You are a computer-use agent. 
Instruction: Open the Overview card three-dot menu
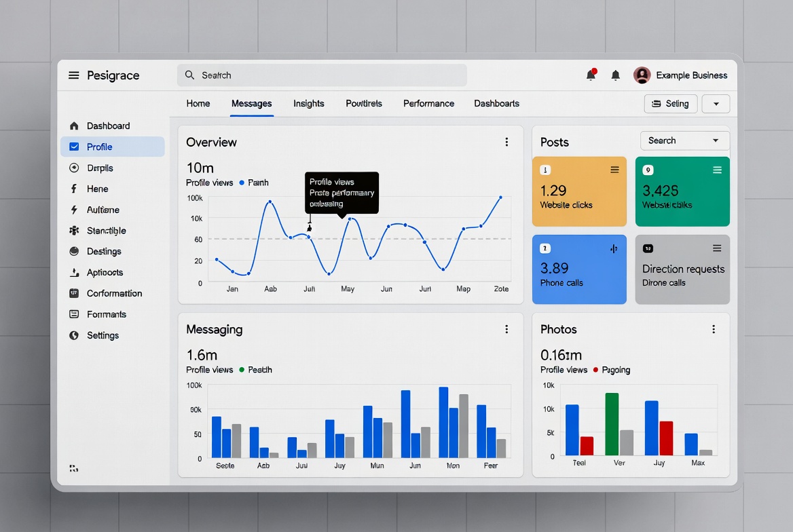click(x=506, y=142)
